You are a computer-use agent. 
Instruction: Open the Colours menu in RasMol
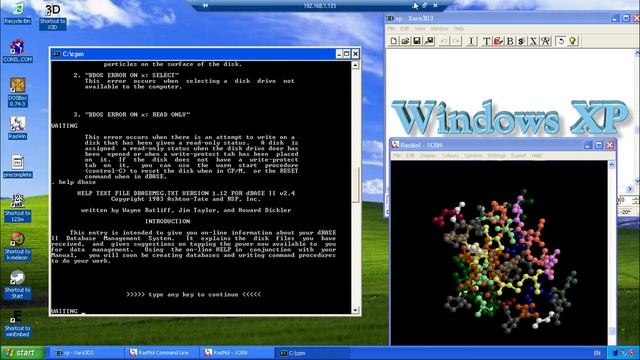[450, 156]
